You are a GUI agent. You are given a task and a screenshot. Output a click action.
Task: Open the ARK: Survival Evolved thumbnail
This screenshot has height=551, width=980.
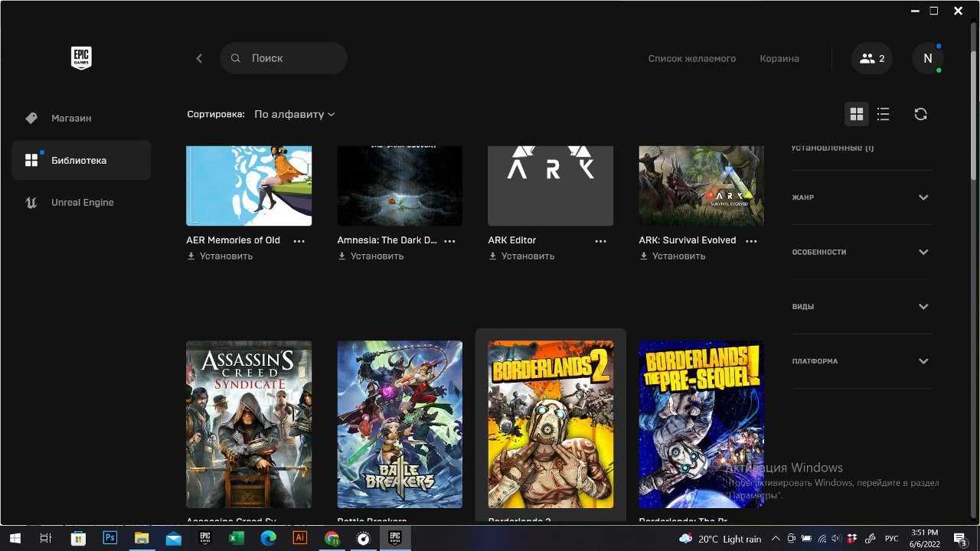click(x=701, y=186)
